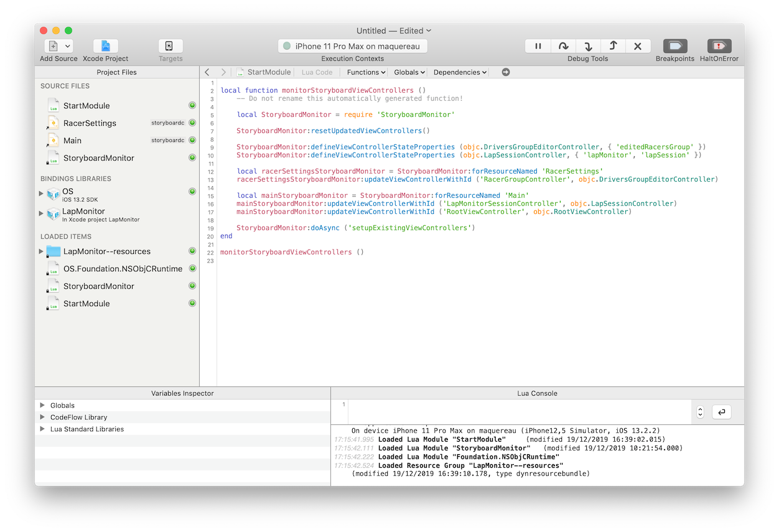Expand the OS bindings library
Screen dimensions: 779x532
coord(41,194)
